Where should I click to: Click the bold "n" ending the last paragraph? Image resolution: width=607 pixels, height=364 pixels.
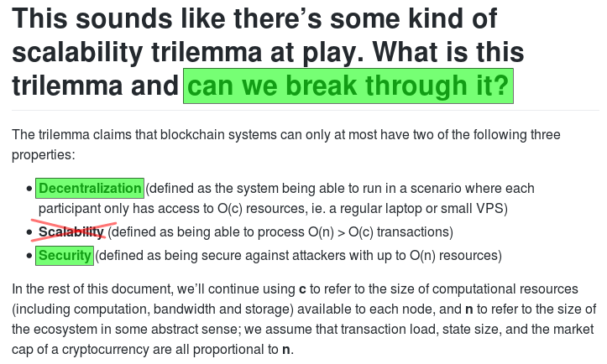pyautogui.click(x=285, y=350)
